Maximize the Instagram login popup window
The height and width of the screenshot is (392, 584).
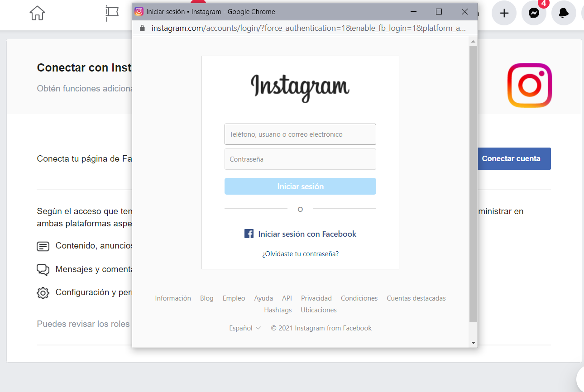point(439,12)
